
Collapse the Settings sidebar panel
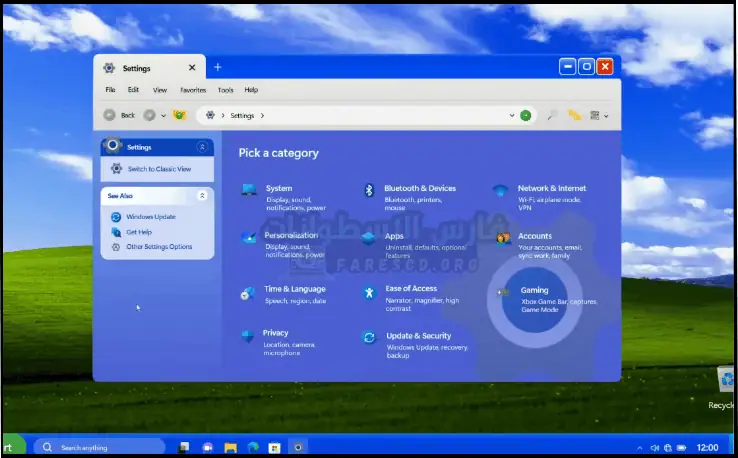pos(202,147)
